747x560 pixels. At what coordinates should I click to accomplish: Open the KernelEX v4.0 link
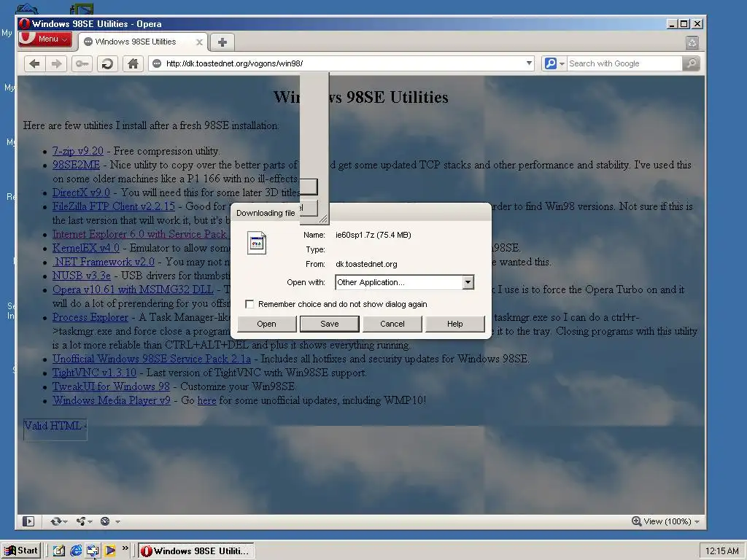point(86,248)
